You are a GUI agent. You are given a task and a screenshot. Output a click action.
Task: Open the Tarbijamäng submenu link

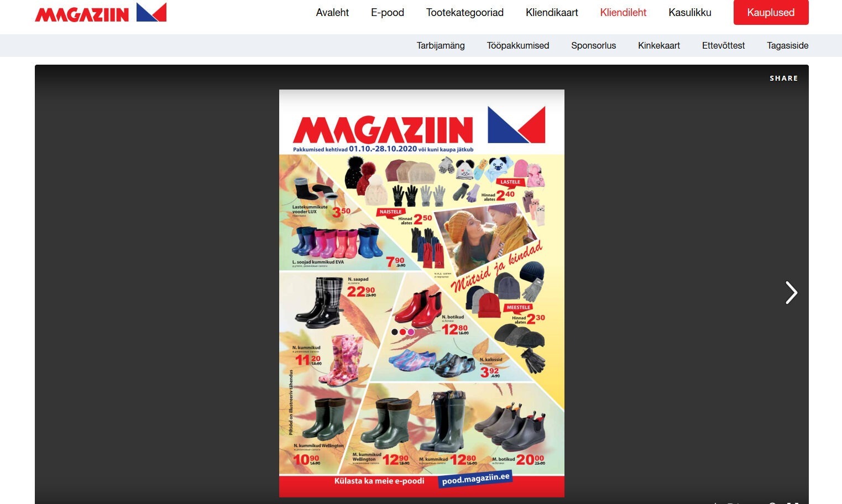441,45
